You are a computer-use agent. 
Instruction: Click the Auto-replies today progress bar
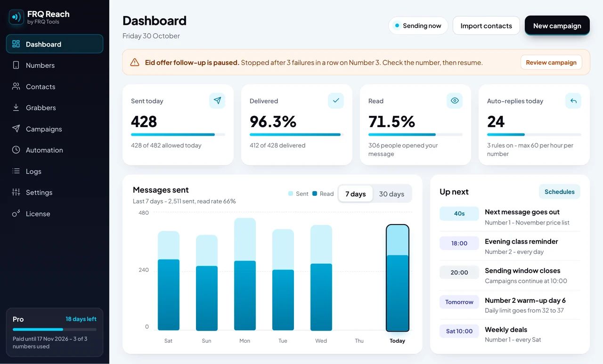(x=534, y=135)
